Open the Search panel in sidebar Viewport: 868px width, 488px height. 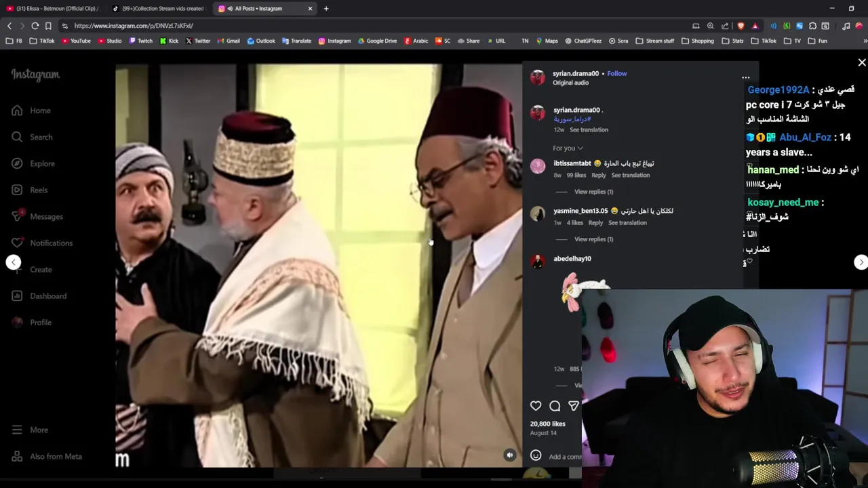(x=32, y=137)
